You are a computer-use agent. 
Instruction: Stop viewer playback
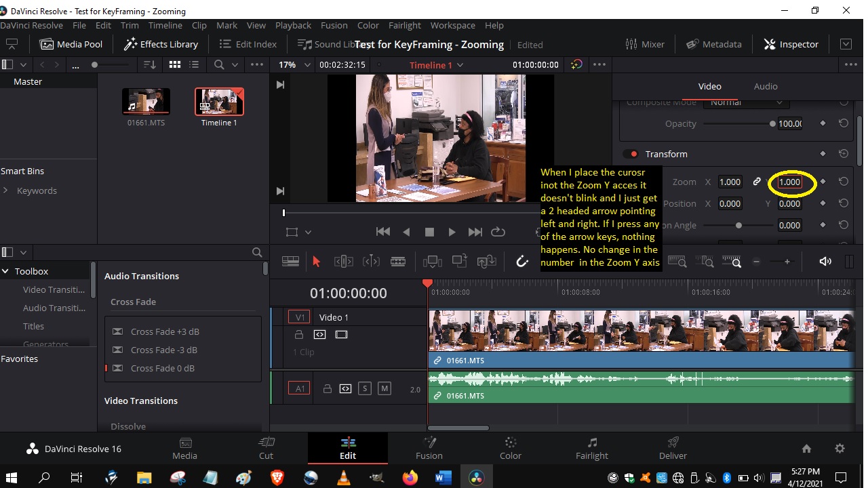(429, 232)
